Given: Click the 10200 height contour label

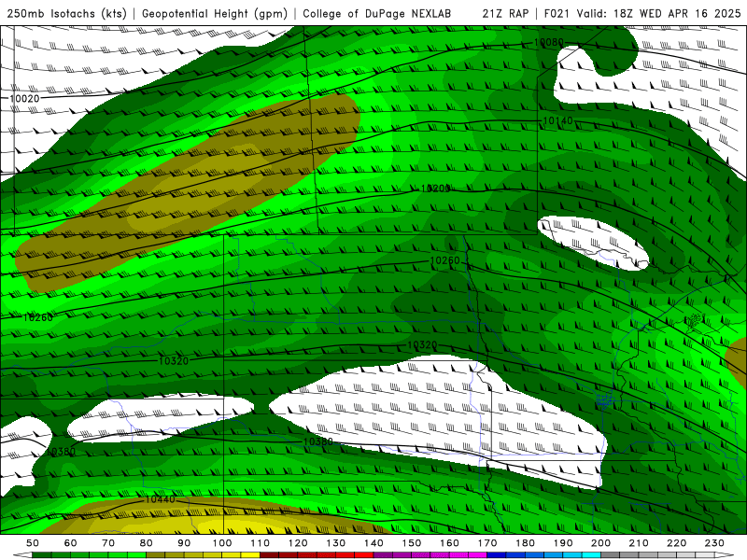Looking at the screenshot, I should pyautogui.click(x=435, y=189).
